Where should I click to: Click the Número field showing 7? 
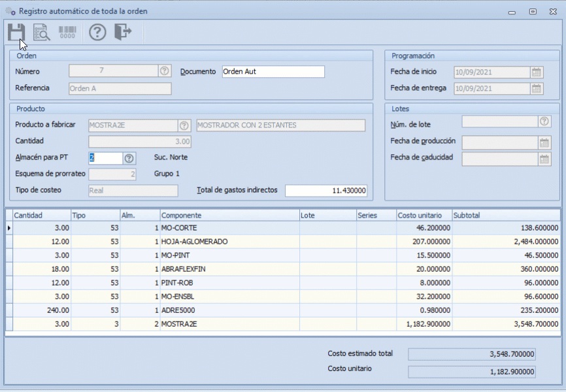[113, 71]
